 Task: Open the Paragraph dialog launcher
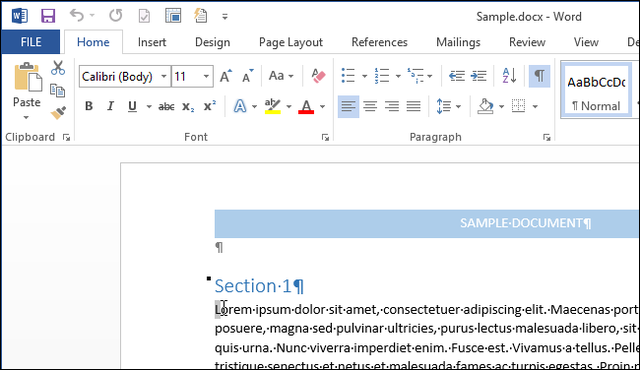pos(547,138)
